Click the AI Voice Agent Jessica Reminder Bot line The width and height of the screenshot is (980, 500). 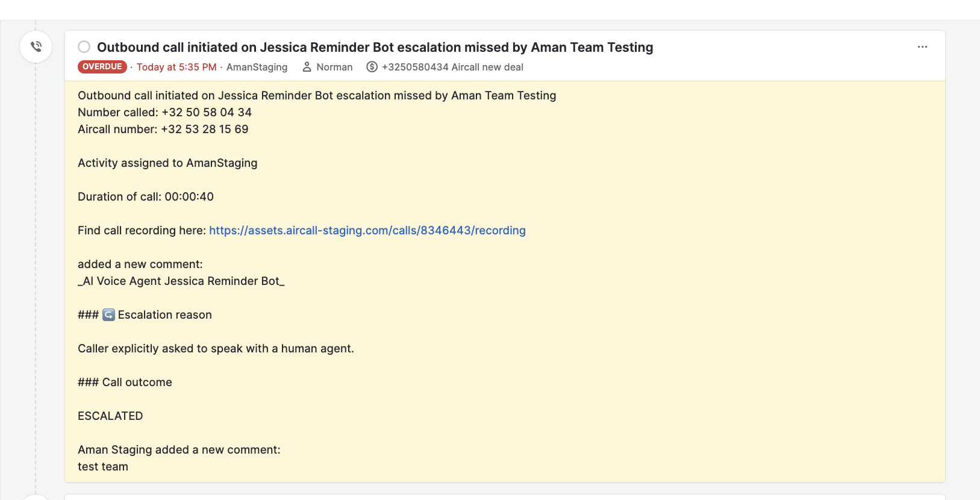tap(181, 281)
